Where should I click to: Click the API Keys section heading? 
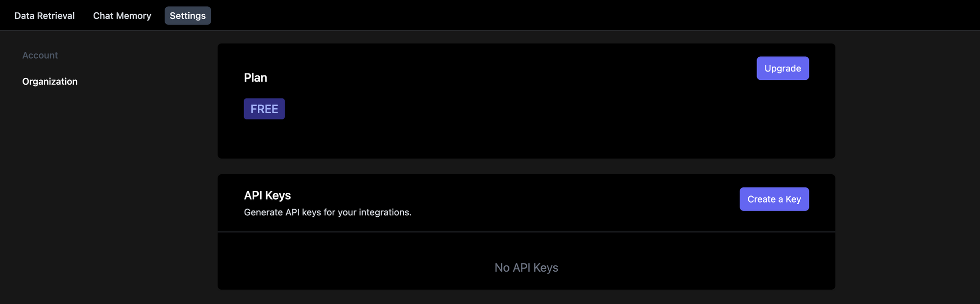[x=268, y=195]
